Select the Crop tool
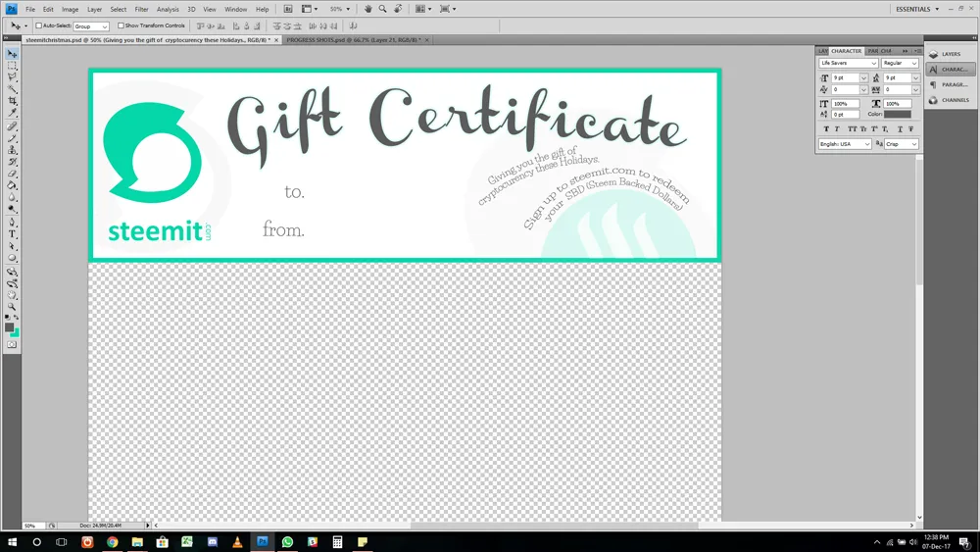The width and height of the screenshot is (980, 552). pyautogui.click(x=12, y=101)
